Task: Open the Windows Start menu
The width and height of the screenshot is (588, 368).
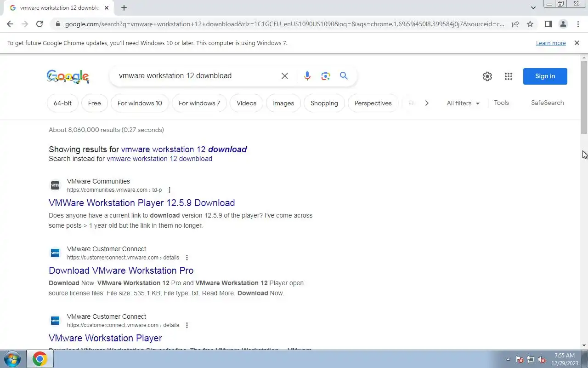Action: pyautogui.click(x=12, y=359)
